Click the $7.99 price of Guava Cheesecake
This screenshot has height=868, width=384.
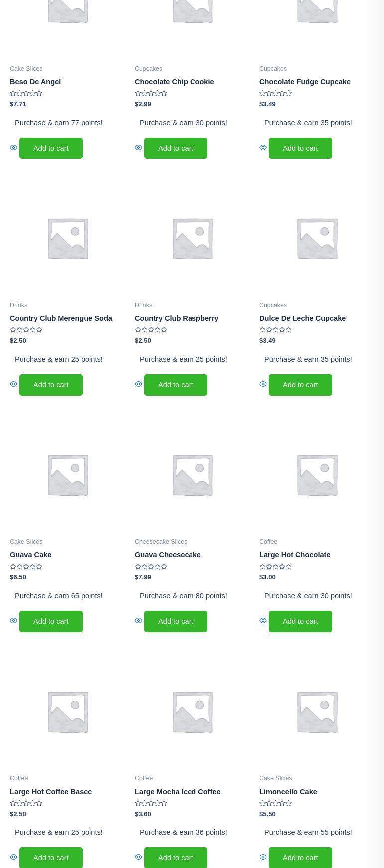(143, 577)
